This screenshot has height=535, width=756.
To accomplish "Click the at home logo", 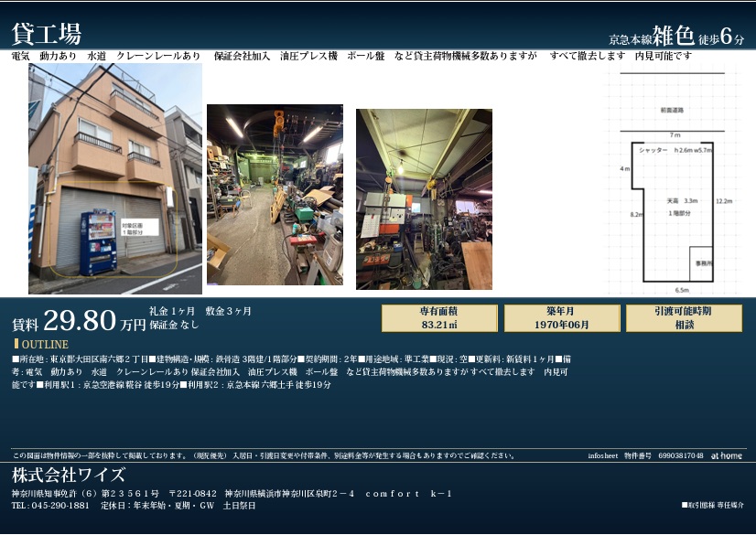I will (727, 455).
